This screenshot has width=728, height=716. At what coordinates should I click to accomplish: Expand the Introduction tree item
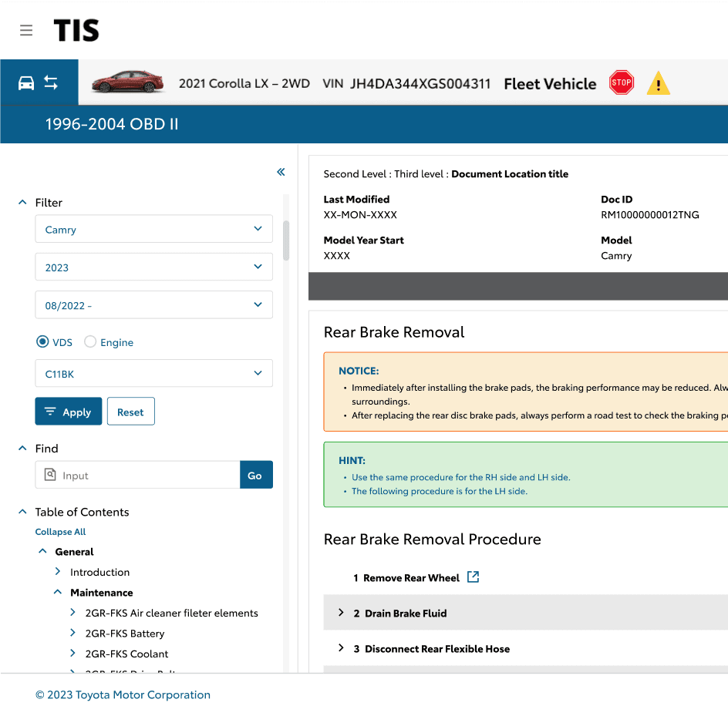(58, 572)
